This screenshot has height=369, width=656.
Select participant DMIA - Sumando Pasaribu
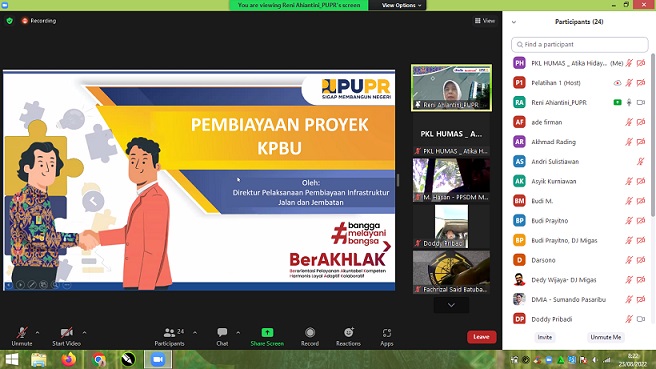coord(579,300)
